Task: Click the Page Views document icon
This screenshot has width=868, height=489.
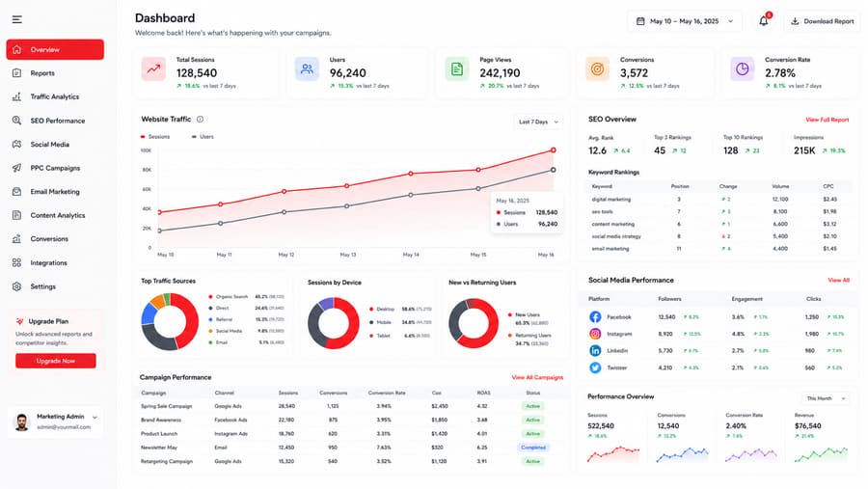Action: (457, 69)
